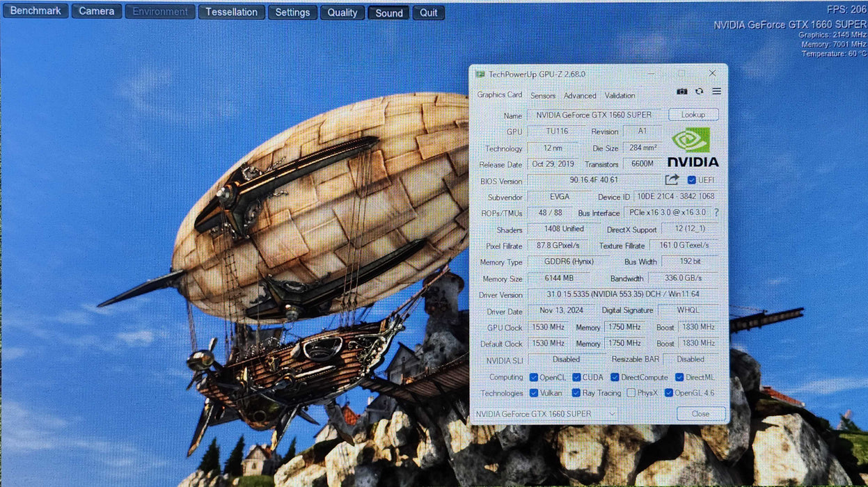
Task: Click the Driver Version field
Action: pos(623,295)
